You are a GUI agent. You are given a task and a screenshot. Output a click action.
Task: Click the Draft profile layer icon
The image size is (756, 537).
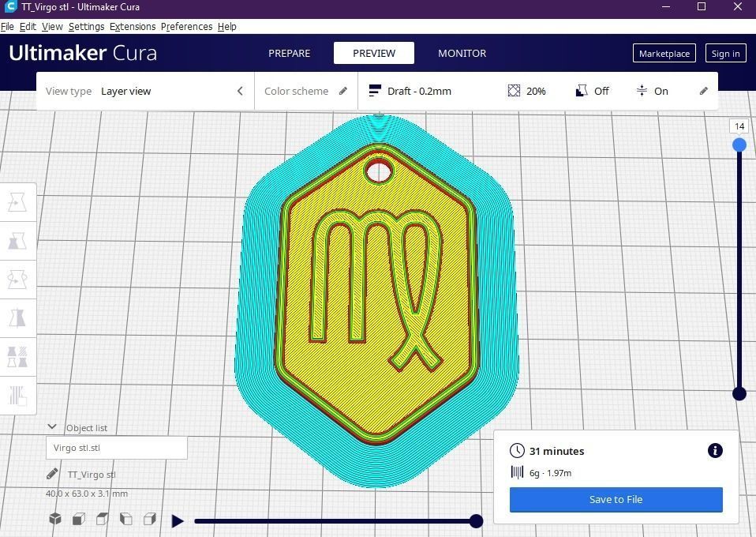pyautogui.click(x=375, y=91)
